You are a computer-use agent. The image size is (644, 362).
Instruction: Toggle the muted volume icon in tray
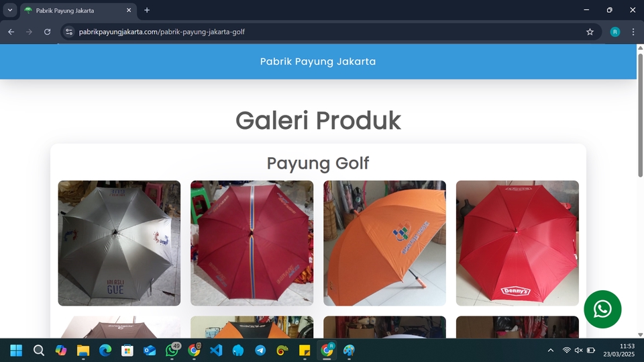coord(579,351)
